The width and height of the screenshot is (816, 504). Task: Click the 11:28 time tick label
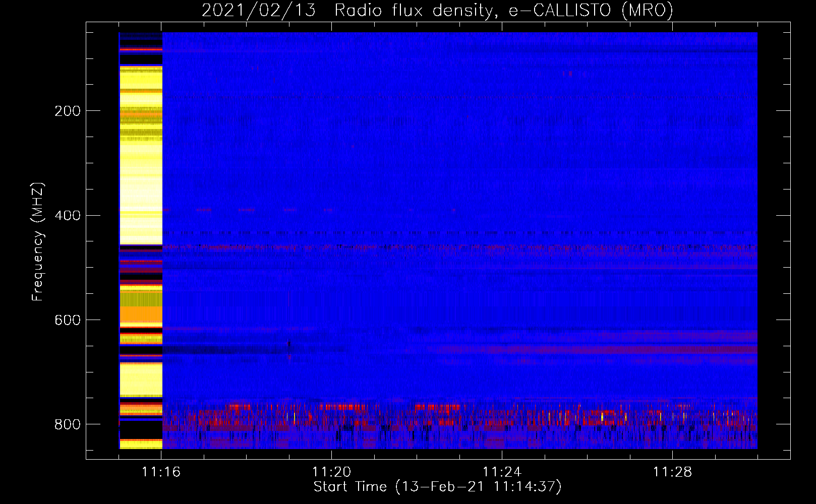[x=672, y=472]
